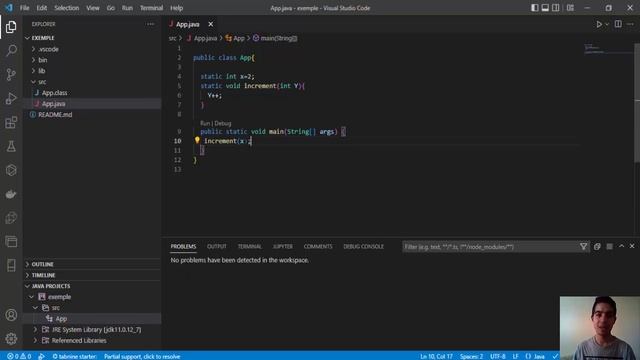This screenshot has height=360, width=640.
Task: Open the Search view in activity bar
Action: point(11,51)
